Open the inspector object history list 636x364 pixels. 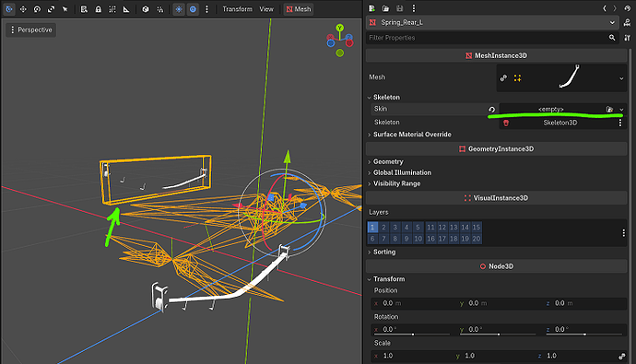point(627,8)
